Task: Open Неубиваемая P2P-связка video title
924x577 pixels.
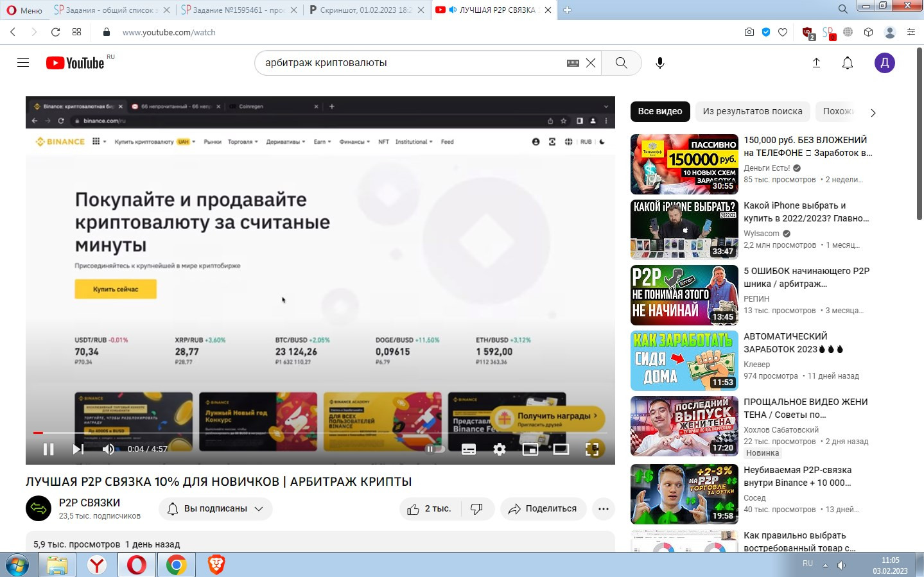Action: point(798,476)
